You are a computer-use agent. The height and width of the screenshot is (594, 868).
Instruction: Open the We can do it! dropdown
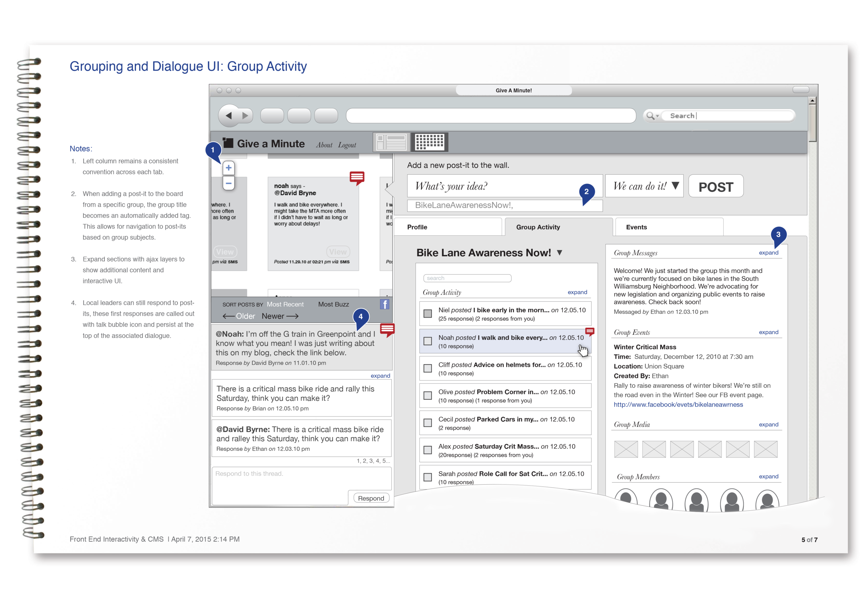(644, 186)
